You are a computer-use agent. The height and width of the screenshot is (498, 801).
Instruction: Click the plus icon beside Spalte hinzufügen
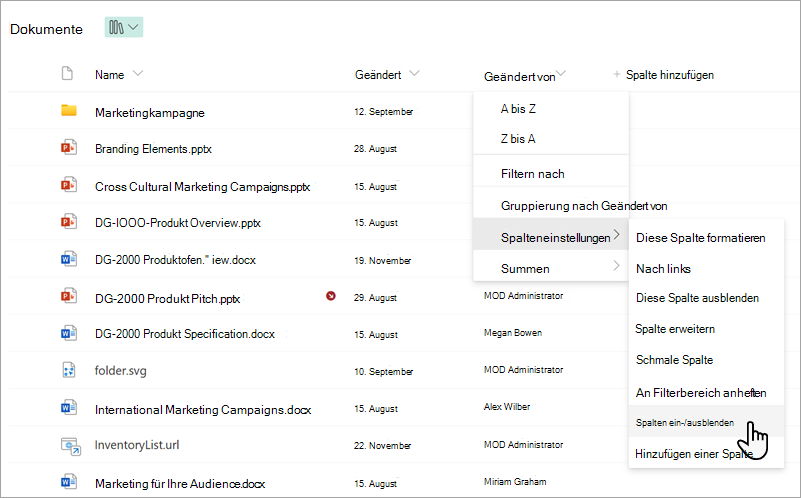617,75
